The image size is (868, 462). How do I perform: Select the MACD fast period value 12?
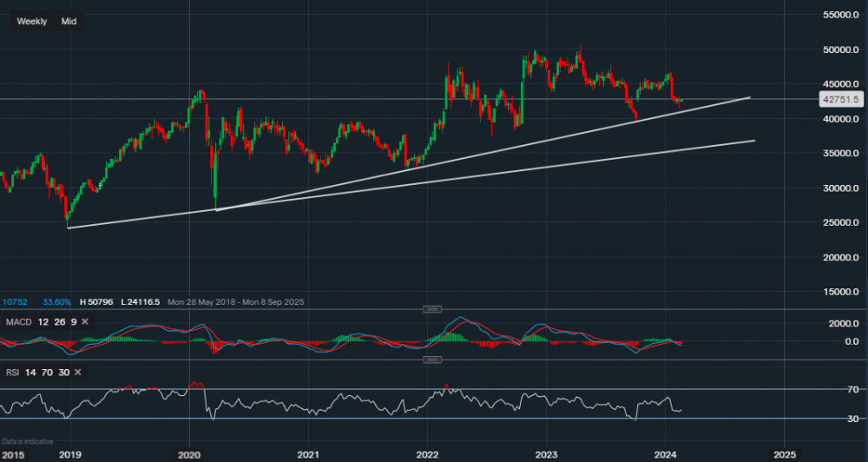pyautogui.click(x=44, y=323)
